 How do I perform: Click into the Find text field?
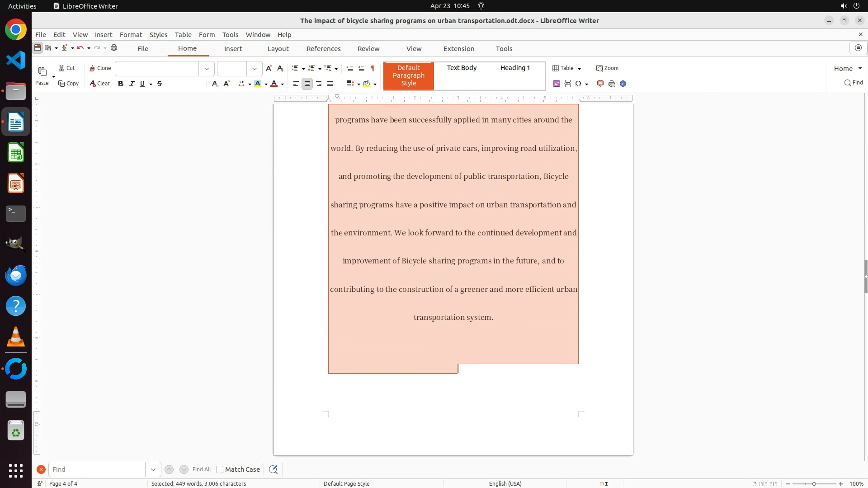click(x=97, y=469)
